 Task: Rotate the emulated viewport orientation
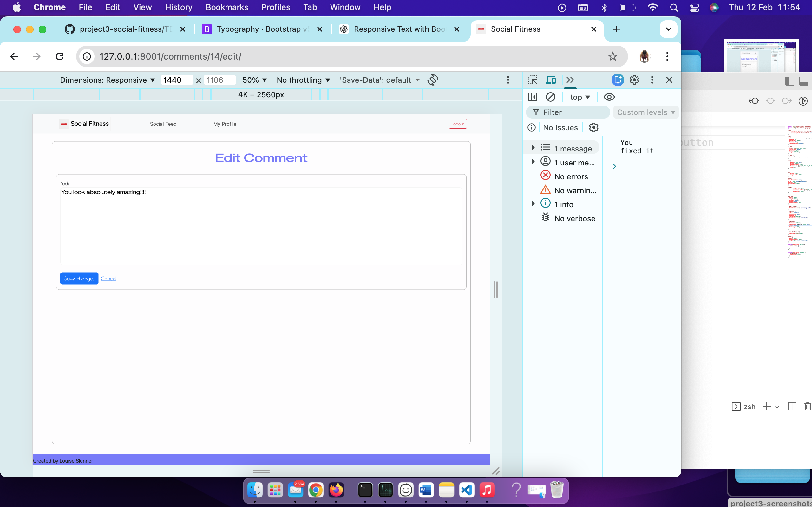pyautogui.click(x=433, y=80)
